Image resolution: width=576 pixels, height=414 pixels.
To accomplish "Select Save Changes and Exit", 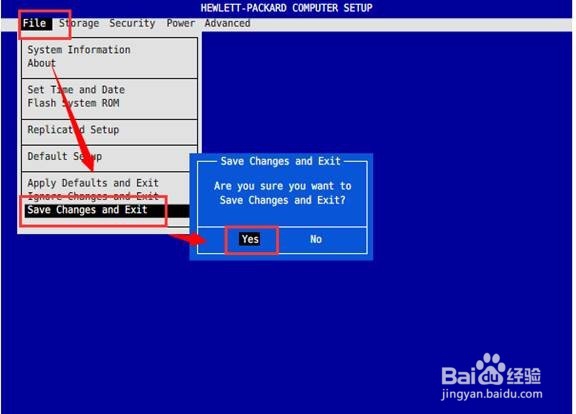I will coord(107,210).
